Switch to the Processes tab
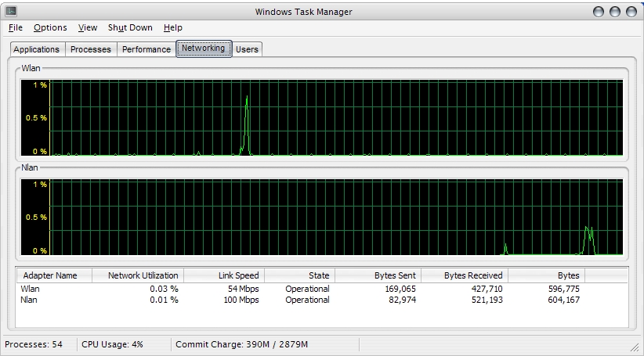The width and height of the screenshot is (644, 356). click(91, 49)
